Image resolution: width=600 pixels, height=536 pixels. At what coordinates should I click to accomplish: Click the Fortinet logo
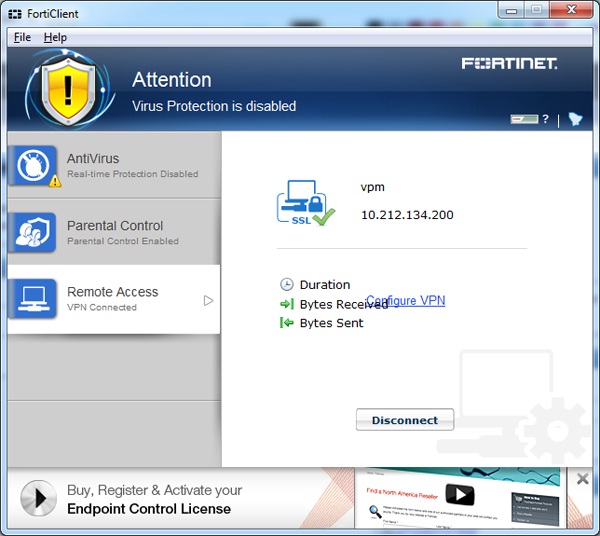point(509,64)
